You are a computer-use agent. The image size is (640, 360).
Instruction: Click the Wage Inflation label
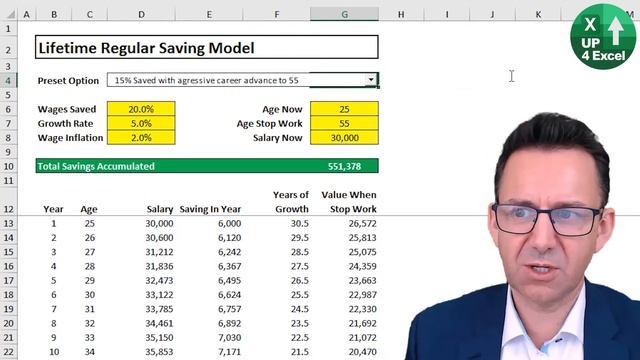[70, 138]
